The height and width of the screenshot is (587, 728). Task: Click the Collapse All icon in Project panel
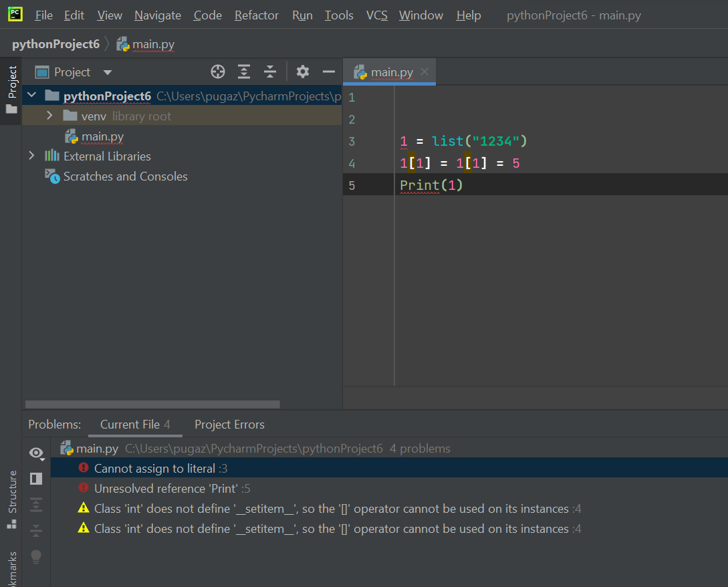[x=270, y=72]
